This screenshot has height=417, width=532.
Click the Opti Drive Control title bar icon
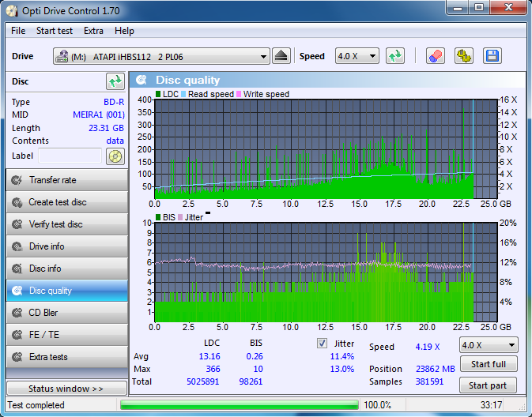coord(12,11)
